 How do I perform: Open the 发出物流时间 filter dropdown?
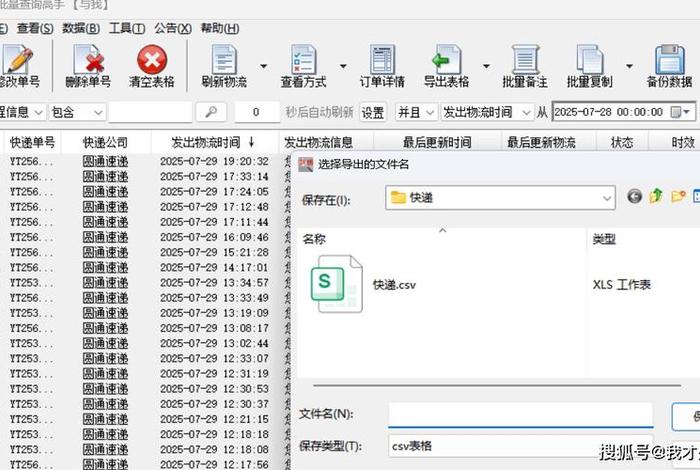(487, 112)
